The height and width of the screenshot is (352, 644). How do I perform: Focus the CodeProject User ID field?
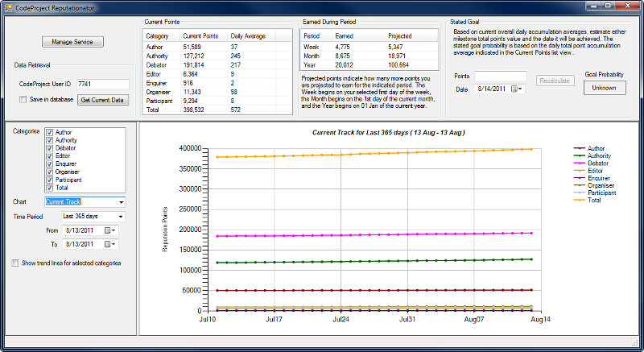coord(103,84)
